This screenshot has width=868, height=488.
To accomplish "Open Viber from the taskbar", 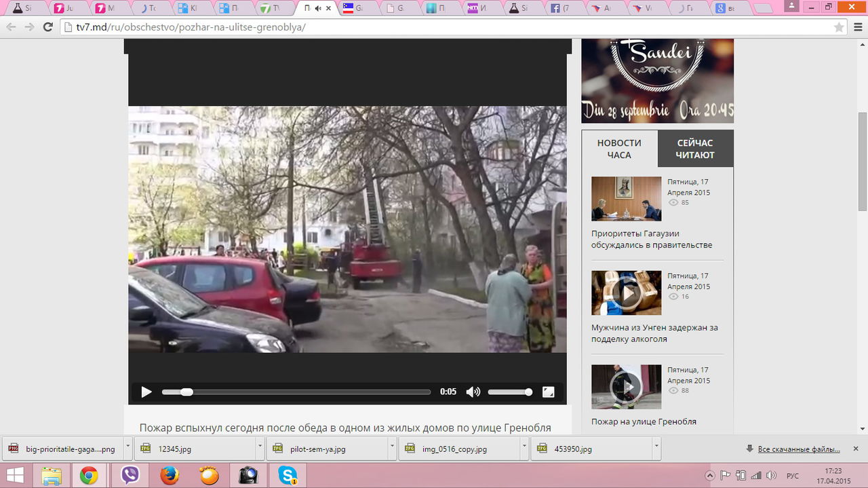I will pos(130,476).
